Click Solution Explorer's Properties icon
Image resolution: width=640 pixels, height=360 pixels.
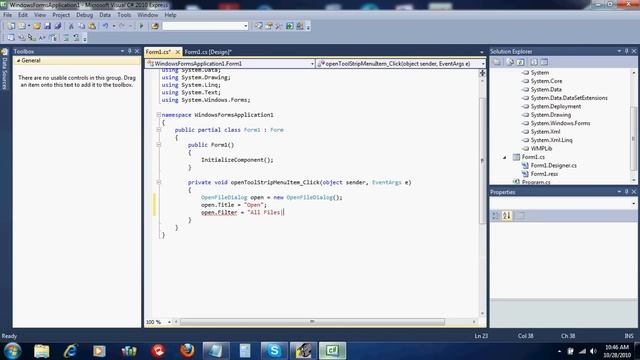pos(497,62)
